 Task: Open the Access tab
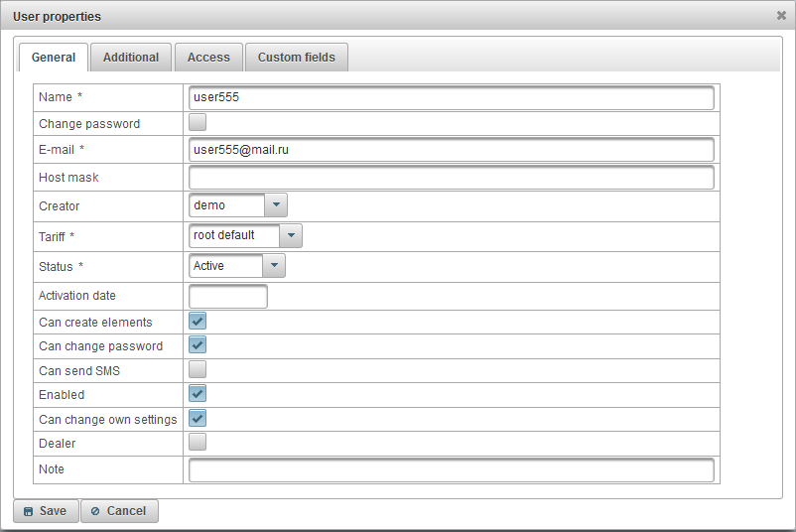tap(208, 58)
